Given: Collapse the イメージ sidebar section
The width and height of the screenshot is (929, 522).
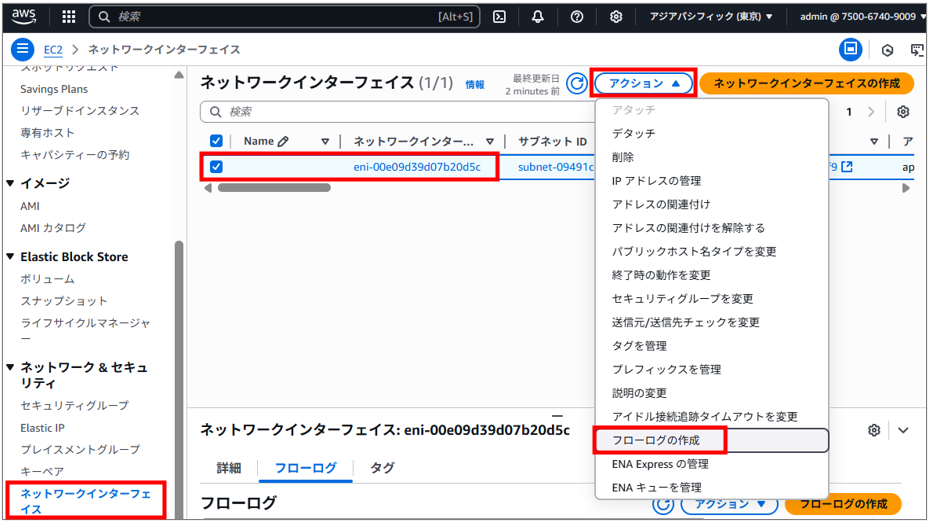Looking at the screenshot, I should 10,183.
